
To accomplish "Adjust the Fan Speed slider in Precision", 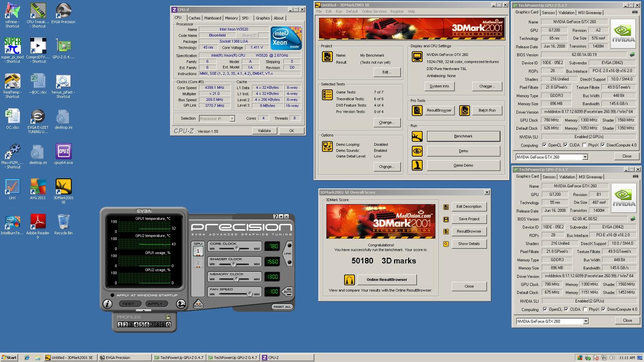I will (249, 294).
